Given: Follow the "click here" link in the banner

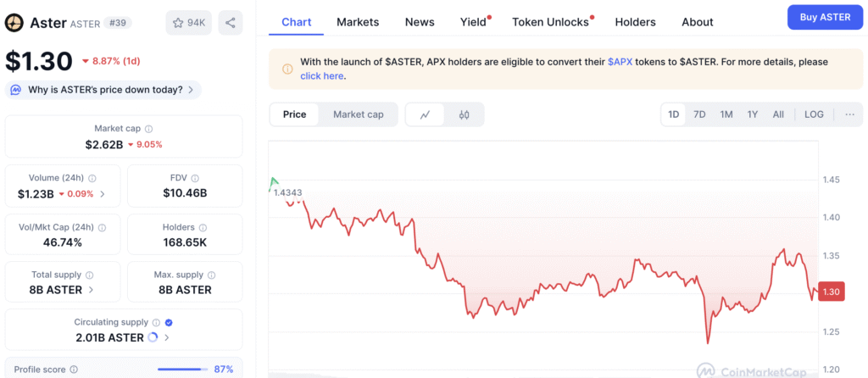Looking at the screenshot, I should pos(322,76).
